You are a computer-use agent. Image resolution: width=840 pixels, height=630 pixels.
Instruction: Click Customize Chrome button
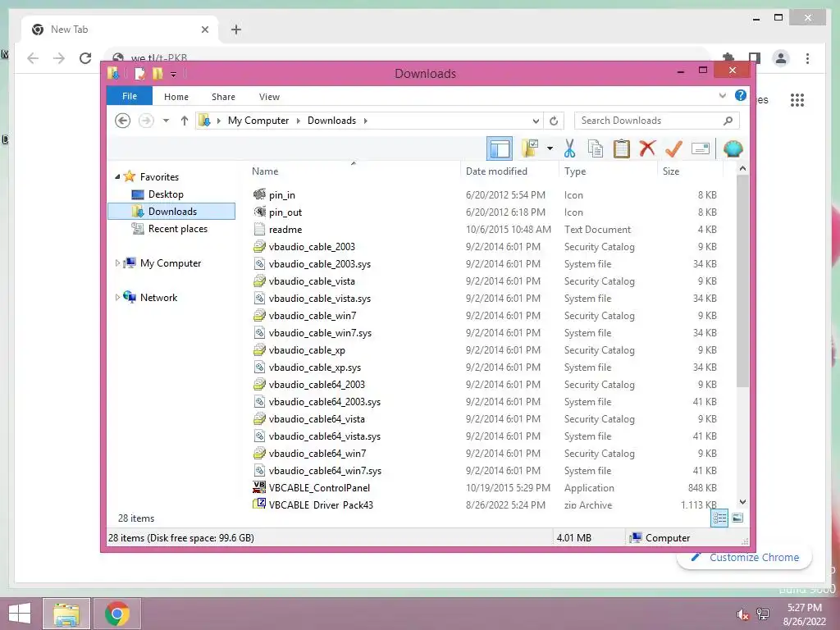[745, 557]
